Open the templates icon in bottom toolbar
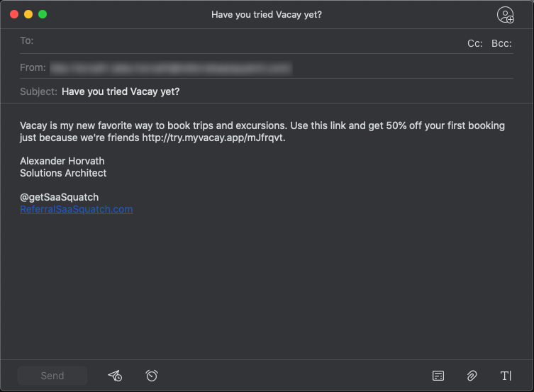This screenshot has height=392, width=534. click(438, 376)
